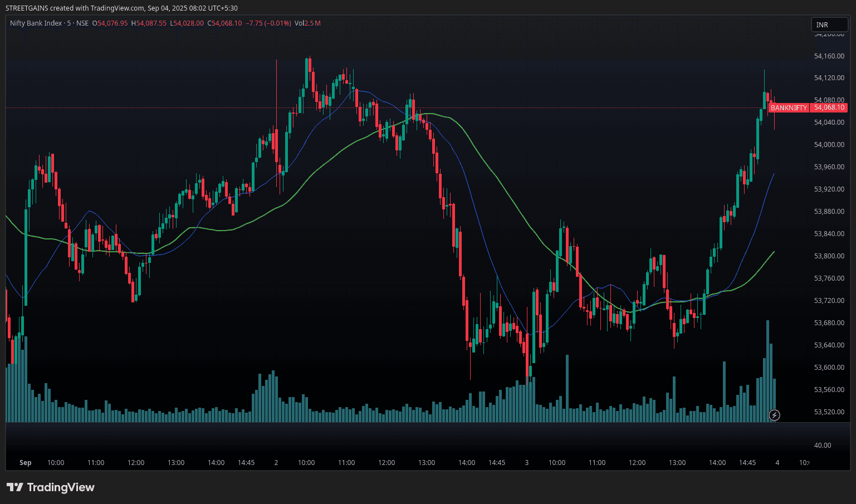The height and width of the screenshot is (504, 856).
Task: Click the open price O54,076.95 in header
Action: coord(110,23)
